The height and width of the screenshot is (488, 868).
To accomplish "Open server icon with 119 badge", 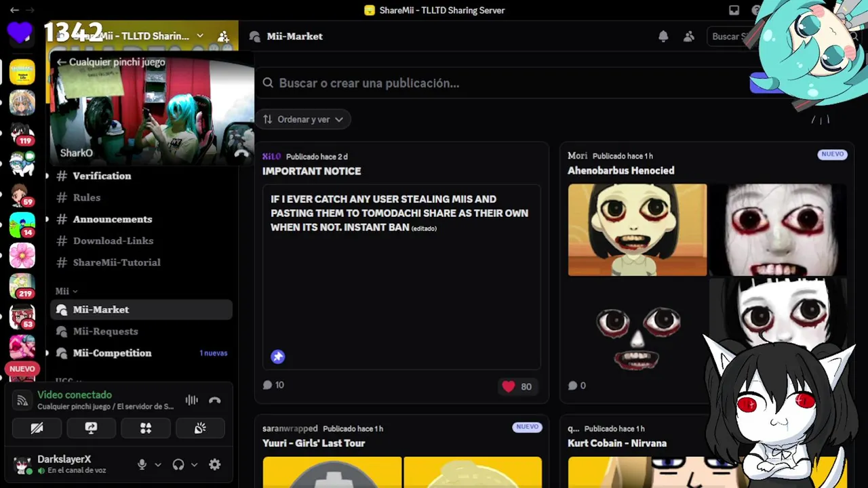I will (22, 133).
